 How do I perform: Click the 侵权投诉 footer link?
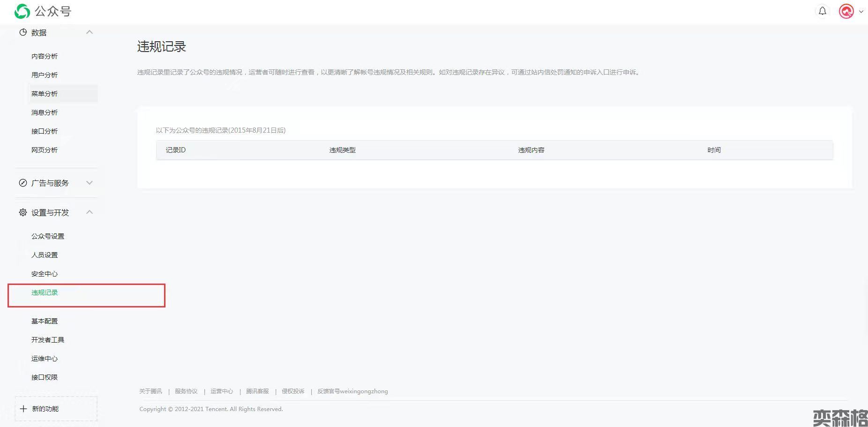click(293, 391)
